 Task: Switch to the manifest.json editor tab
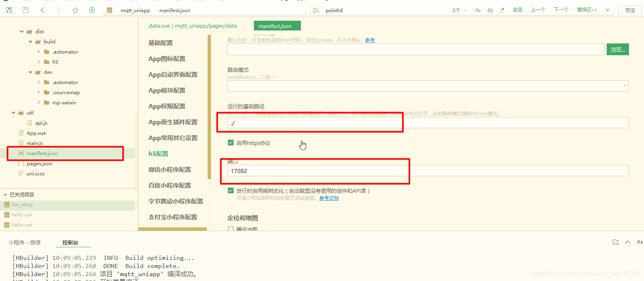[277, 26]
